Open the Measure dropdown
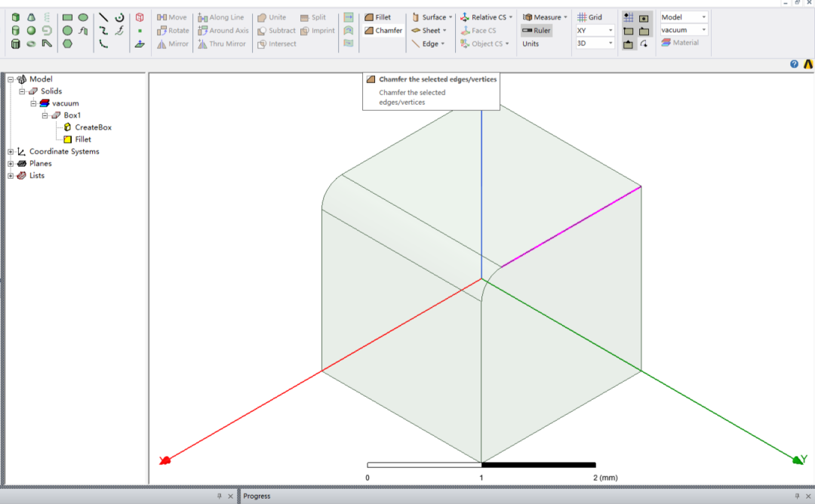The image size is (815, 504). (545, 17)
